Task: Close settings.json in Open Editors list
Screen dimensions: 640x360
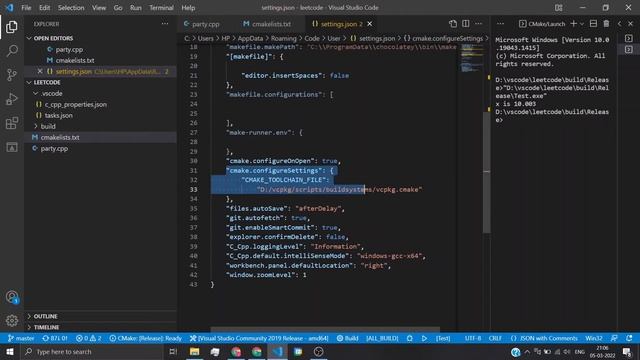Action: point(40,71)
